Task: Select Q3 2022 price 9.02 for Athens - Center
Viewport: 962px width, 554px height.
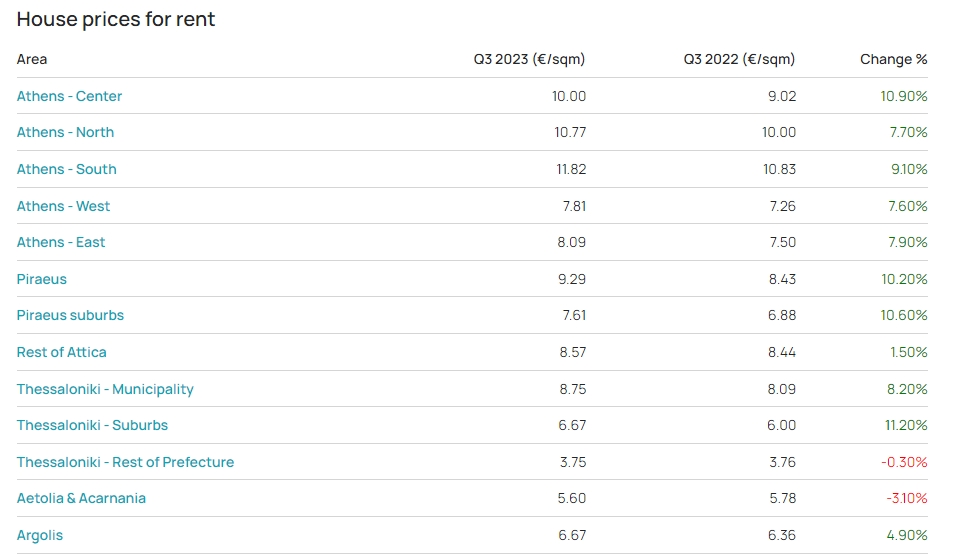Action: pos(782,96)
